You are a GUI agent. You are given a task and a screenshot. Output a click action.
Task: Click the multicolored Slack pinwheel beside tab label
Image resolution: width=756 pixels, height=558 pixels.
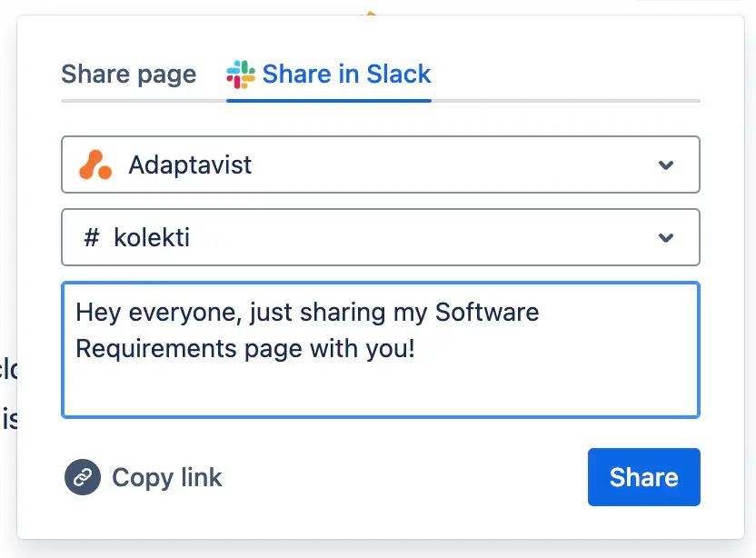[240, 74]
